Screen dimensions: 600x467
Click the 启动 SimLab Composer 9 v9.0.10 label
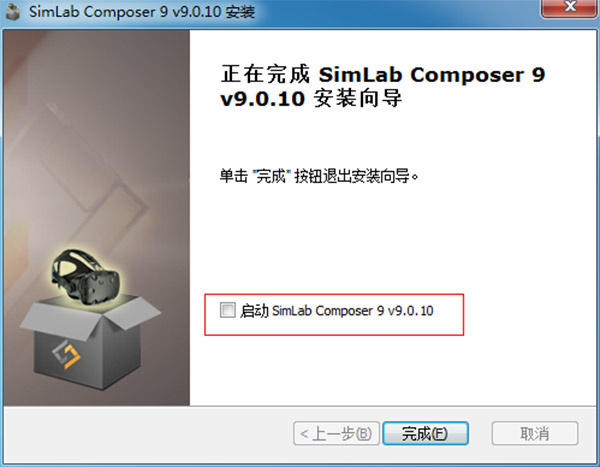coord(337,310)
